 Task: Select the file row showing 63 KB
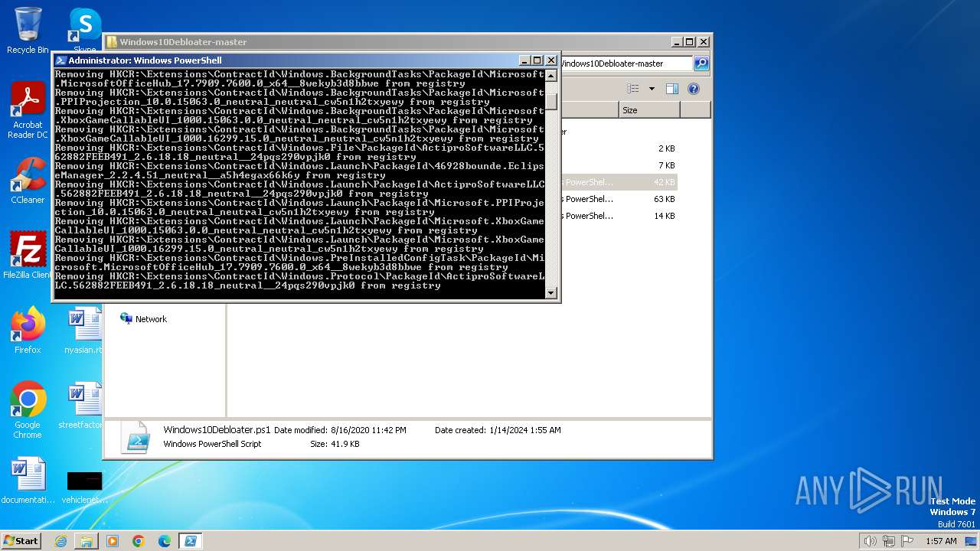click(619, 199)
